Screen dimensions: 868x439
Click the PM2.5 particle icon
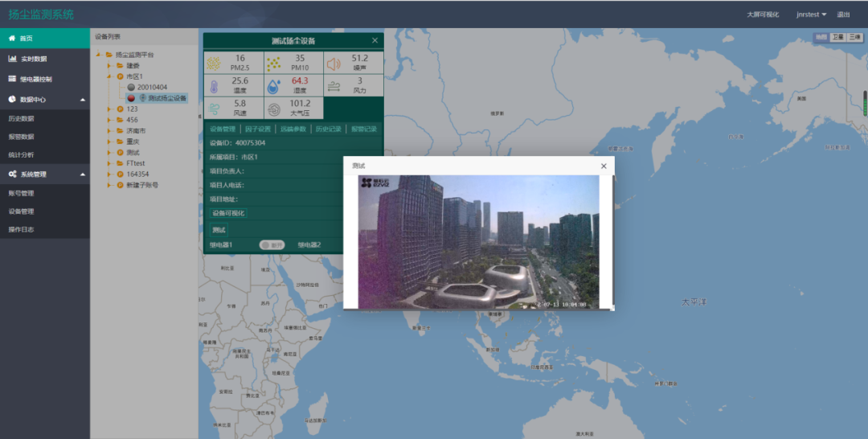pyautogui.click(x=214, y=64)
